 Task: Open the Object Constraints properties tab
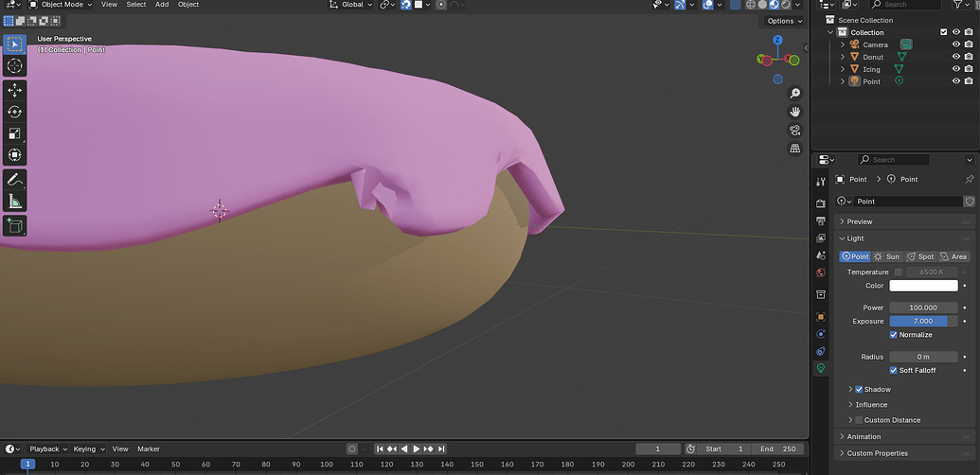(x=821, y=351)
